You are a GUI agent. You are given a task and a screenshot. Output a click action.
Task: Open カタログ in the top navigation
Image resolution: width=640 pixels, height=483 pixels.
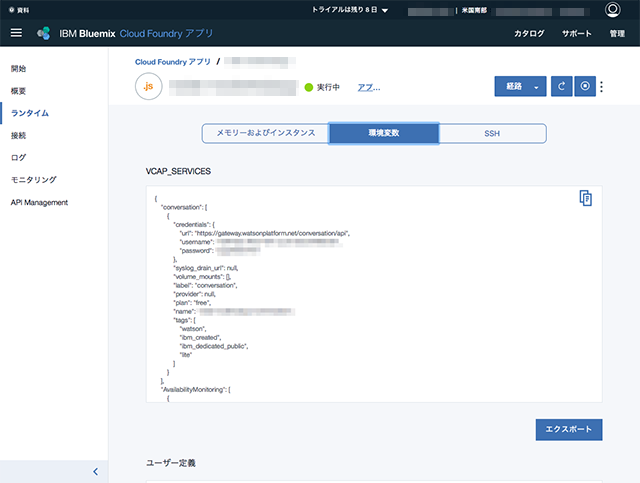coord(529,33)
